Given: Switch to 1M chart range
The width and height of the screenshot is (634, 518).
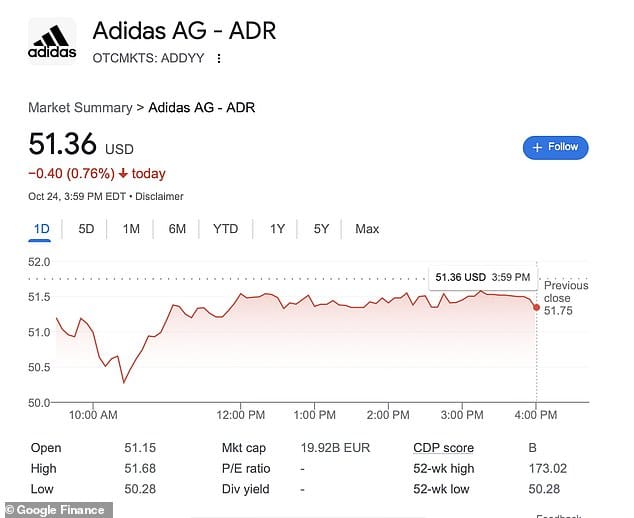Looking at the screenshot, I should [131, 229].
